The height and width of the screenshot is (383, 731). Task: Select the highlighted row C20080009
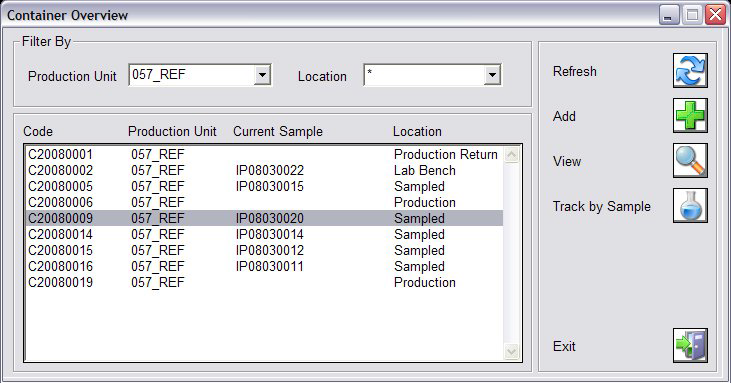pyautogui.click(x=264, y=218)
